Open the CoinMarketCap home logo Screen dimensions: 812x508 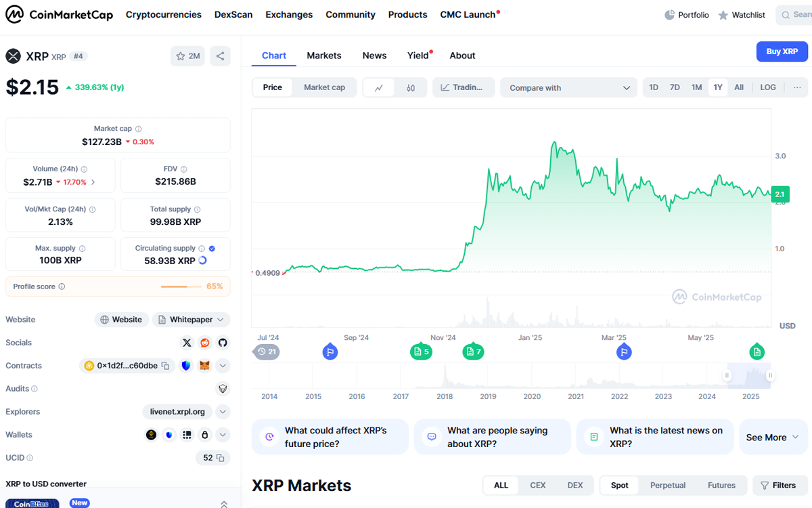[x=60, y=14]
